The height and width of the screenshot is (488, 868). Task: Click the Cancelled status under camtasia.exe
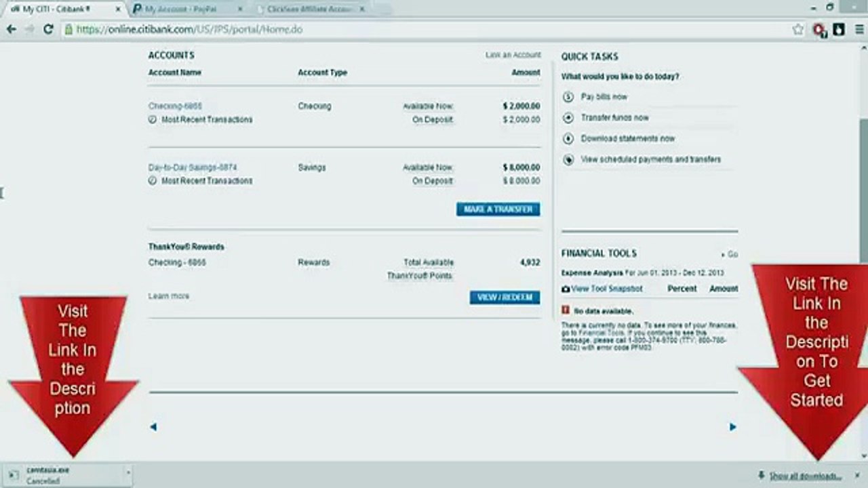coord(43,481)
